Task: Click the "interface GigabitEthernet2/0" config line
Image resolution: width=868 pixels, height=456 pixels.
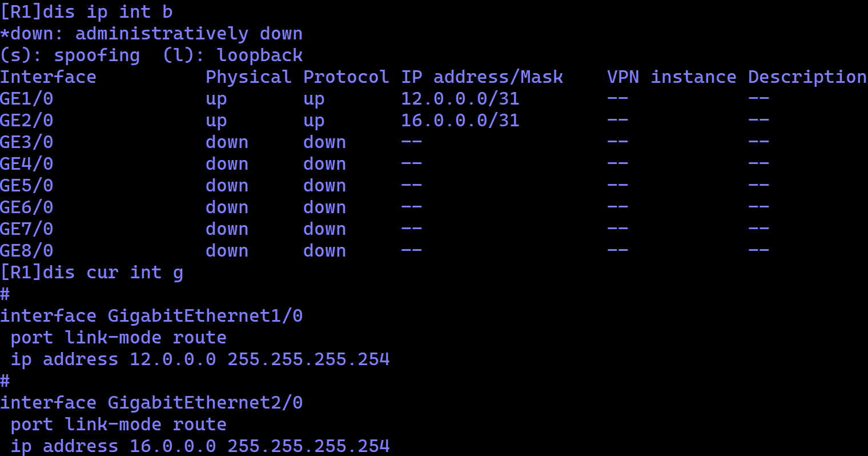Action: coord(151,403)
